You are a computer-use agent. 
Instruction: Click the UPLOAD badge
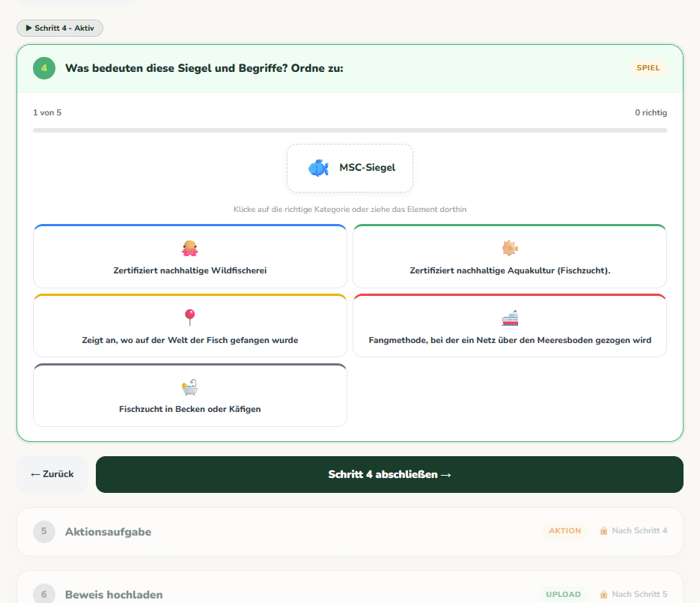(x=564, y=595)
